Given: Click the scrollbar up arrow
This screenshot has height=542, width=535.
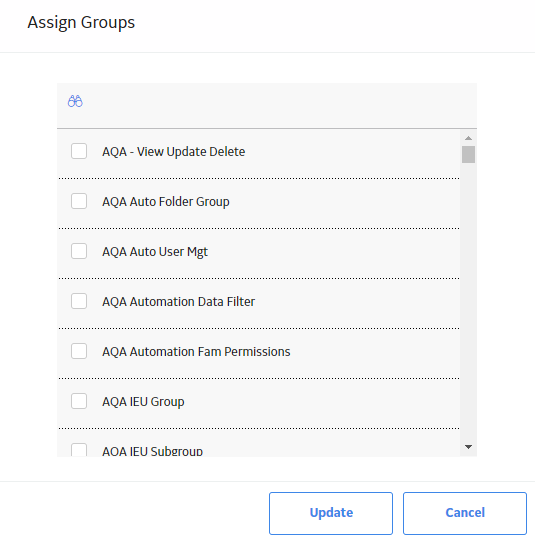Looking at the screenshot, I should coord(468,138).
